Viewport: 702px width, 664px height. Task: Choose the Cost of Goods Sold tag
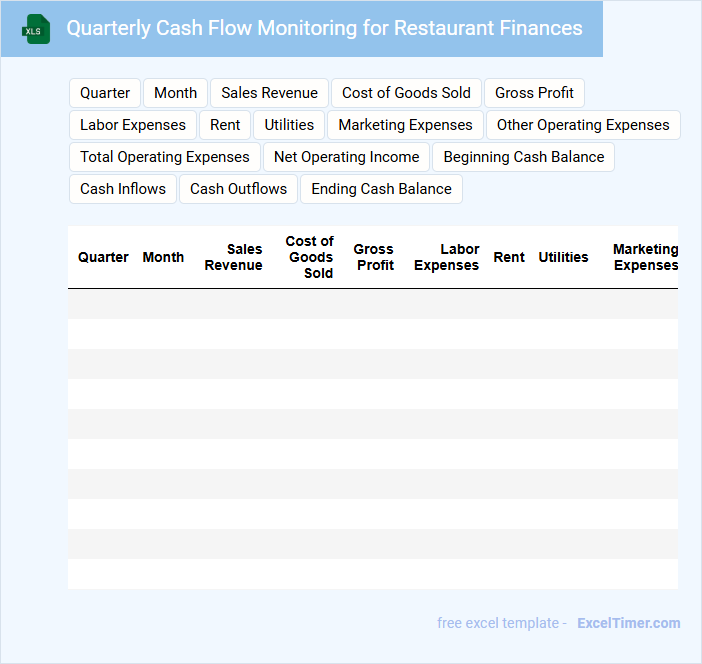click(x=406, y=93)
